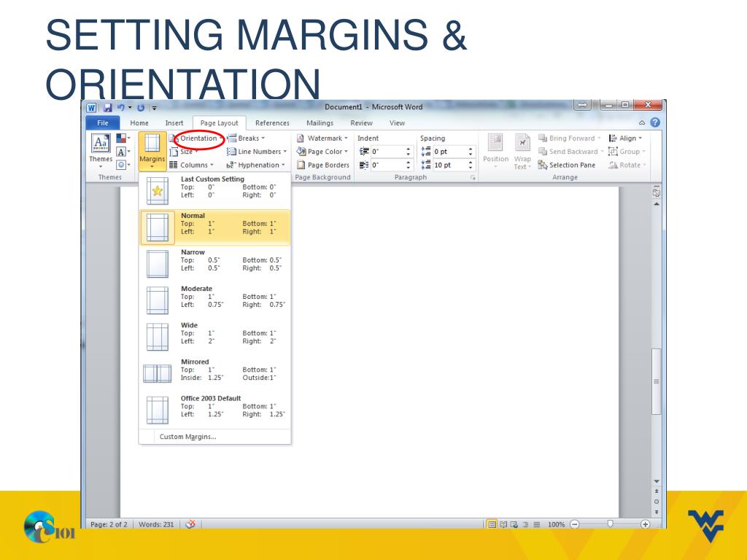Choose Last Custom Setting margins

pos(214,191)
